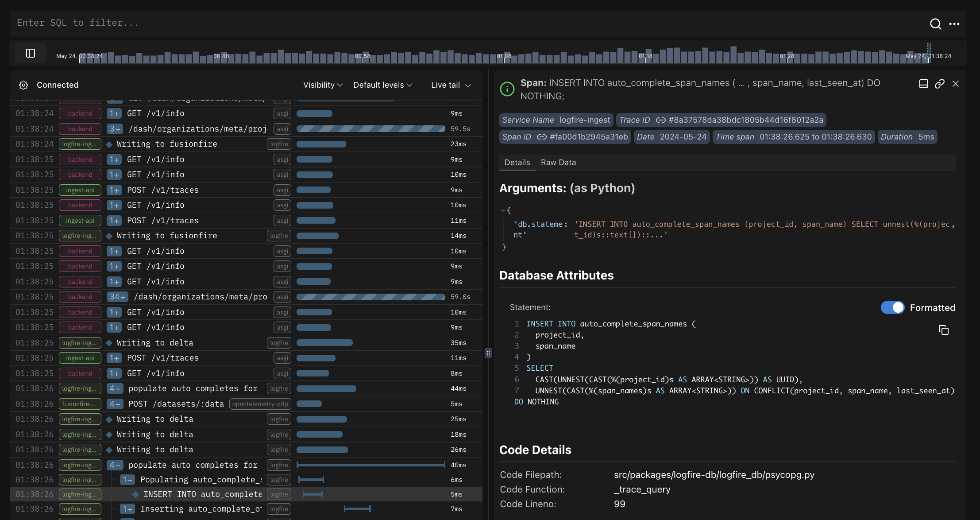Click diamond icon on 35ms Writing to delta

click(x=109, y=343)
